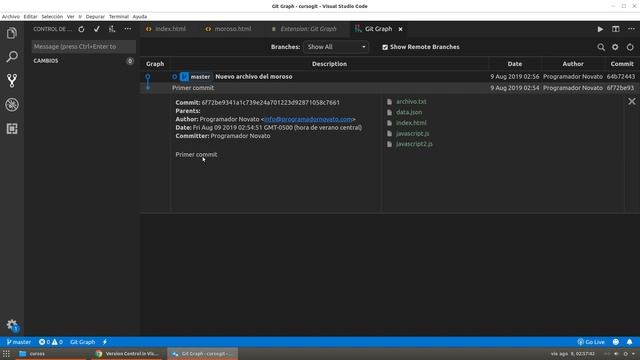The image size is (640, 360).
Task: Split the editor to the right
Action: coord(616,29)
